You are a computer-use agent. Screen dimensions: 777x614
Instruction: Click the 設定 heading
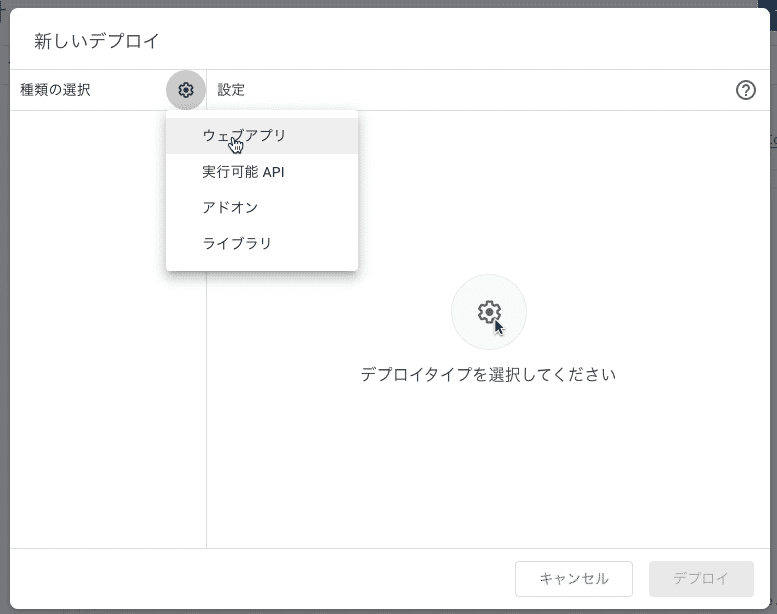tap(231, 90)
